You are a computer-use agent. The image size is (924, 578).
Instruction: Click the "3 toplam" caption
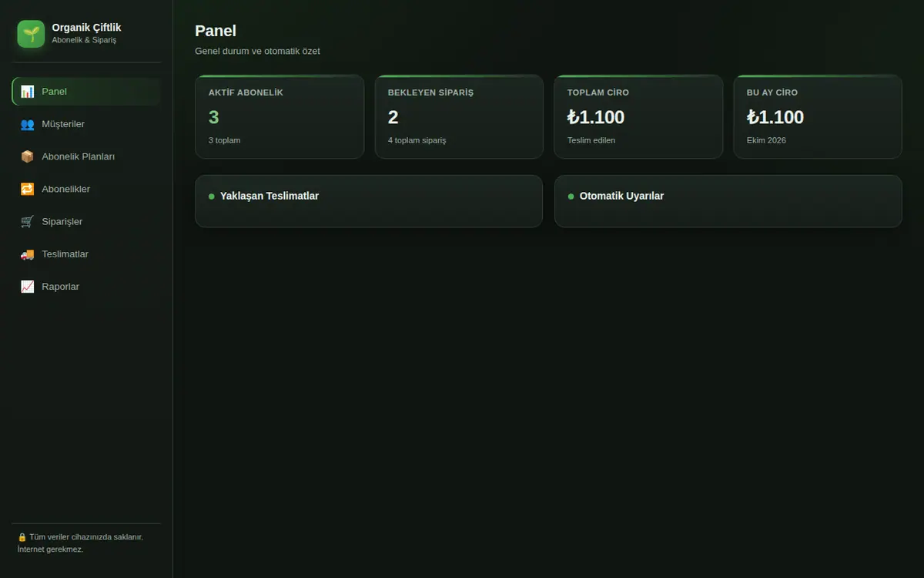(x=224, y=140)
